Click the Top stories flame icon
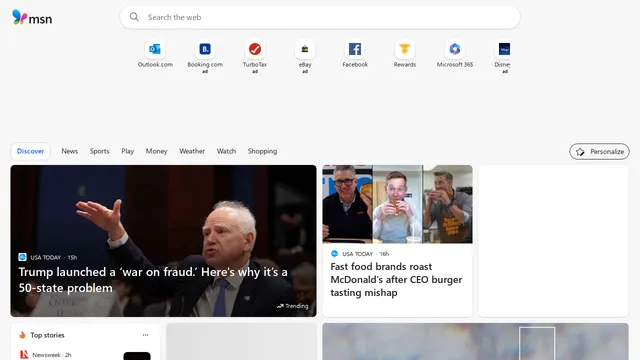The width and height of the screenshot is (640, 360). (22, 335)
